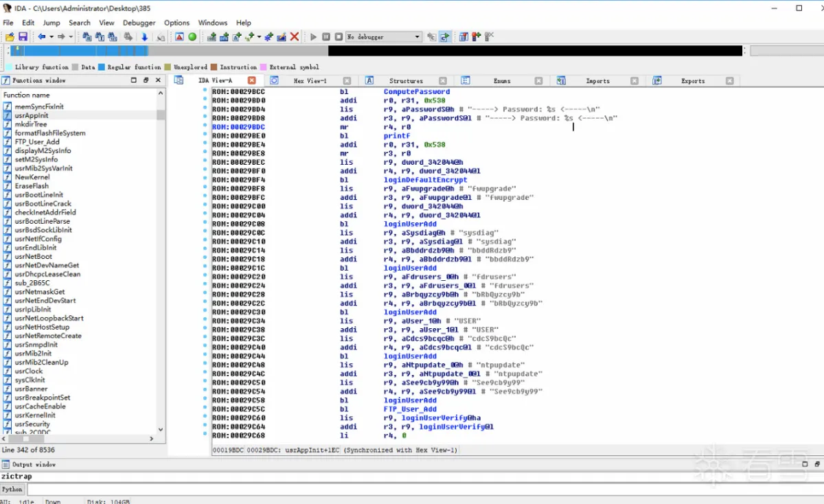The height and width of the screenshot is (504, 824).
Task: Open the Debugger menu
Action: (x=139, y=23)
